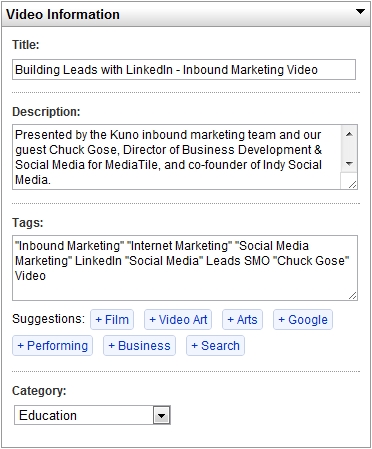Image resolution: width=372 pixels, height=449 pixels.
Task: Add the Business tag suggestion
Action: point(139,346)
